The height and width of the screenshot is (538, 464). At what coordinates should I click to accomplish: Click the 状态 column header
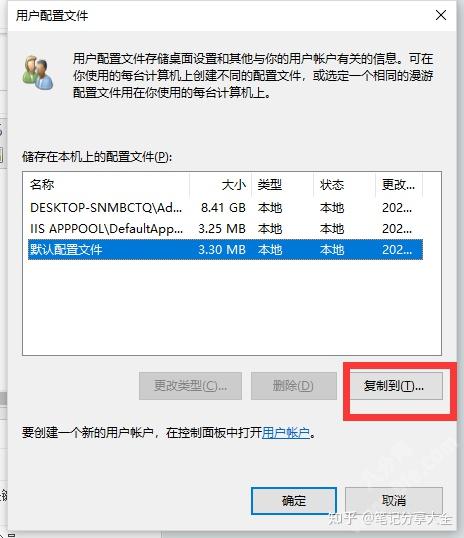click(x=345, y=185)
